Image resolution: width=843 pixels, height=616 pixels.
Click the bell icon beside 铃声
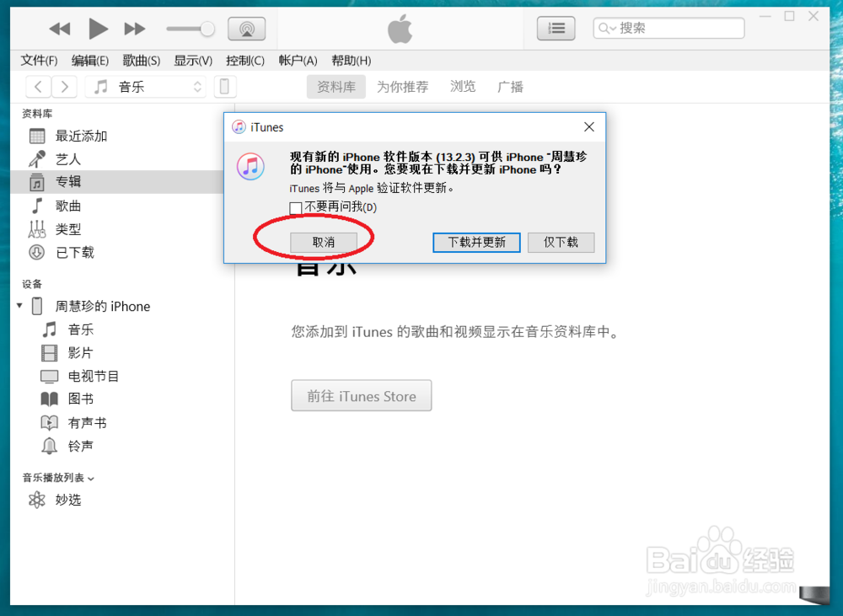coord(50,446)
